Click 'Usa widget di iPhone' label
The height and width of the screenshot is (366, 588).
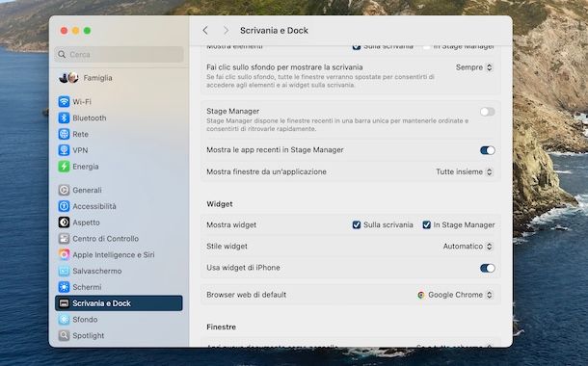[x=243, y=268]
